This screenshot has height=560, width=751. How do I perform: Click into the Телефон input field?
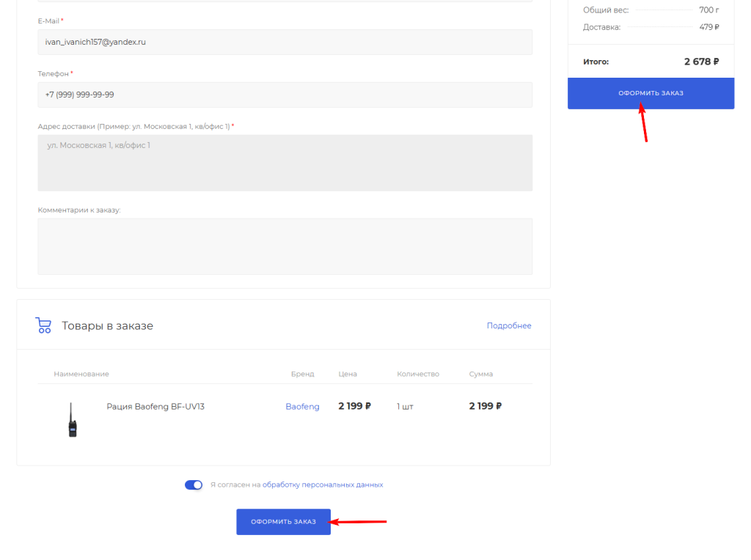(x=285, y=95)
